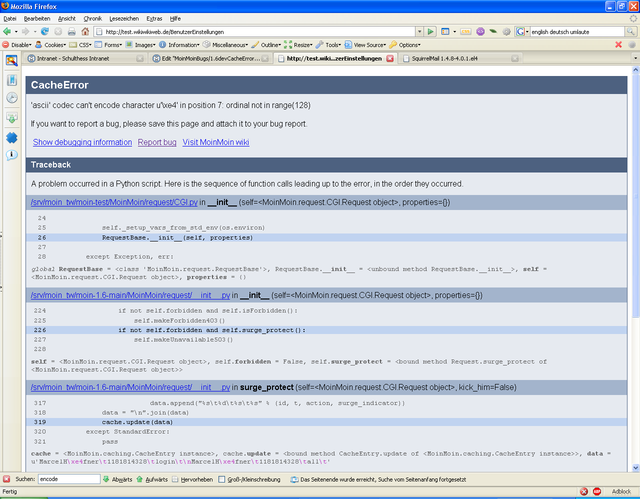Open the Lesezeichen menu
This screenshot has width=640, height=499.
[x=123, y=18]
